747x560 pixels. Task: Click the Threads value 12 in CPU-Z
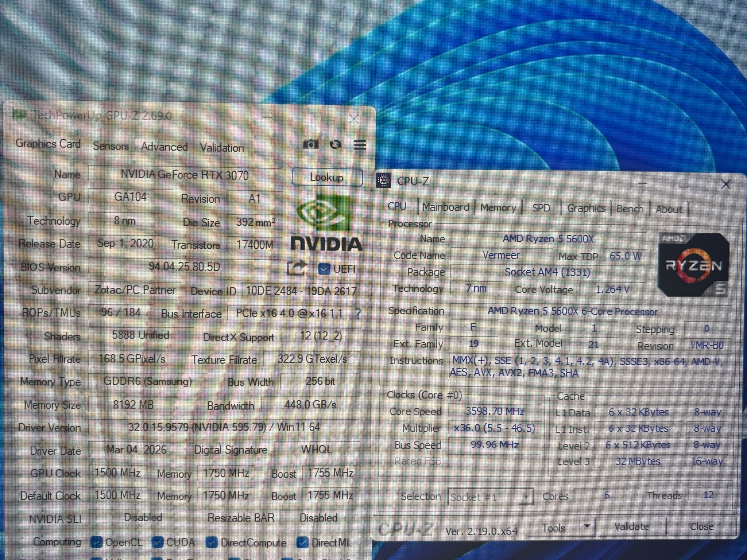[x=709, y=495]
